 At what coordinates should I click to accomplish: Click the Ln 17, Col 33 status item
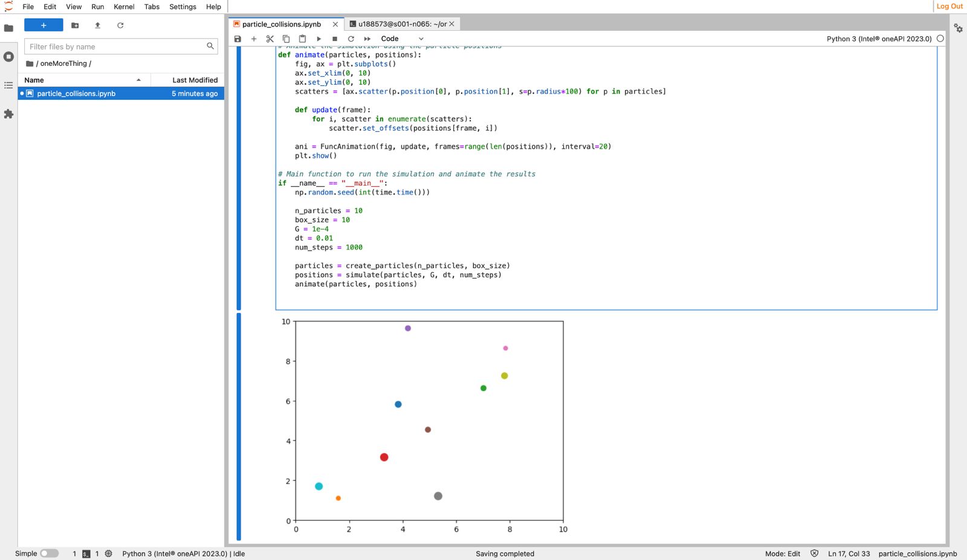click(849, 553)
